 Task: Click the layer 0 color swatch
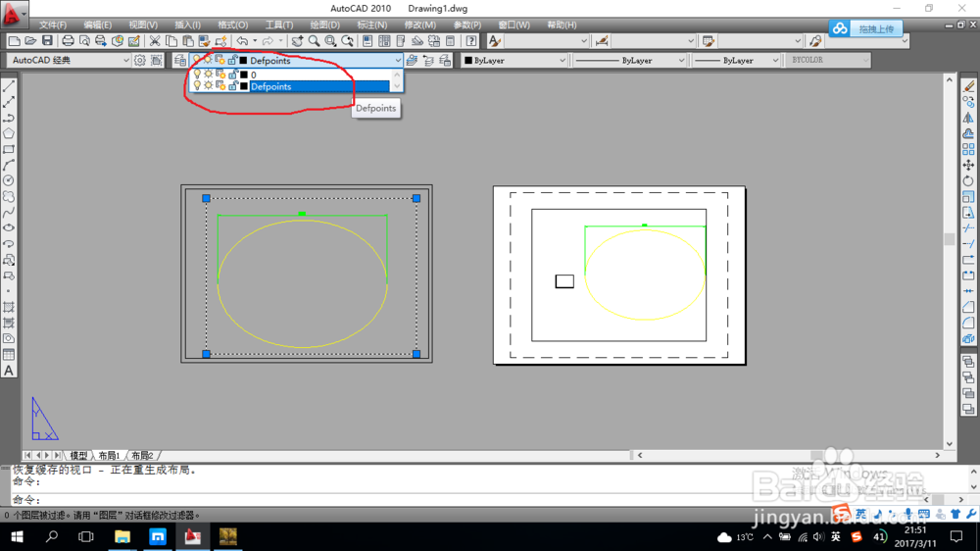coord(244,75)
